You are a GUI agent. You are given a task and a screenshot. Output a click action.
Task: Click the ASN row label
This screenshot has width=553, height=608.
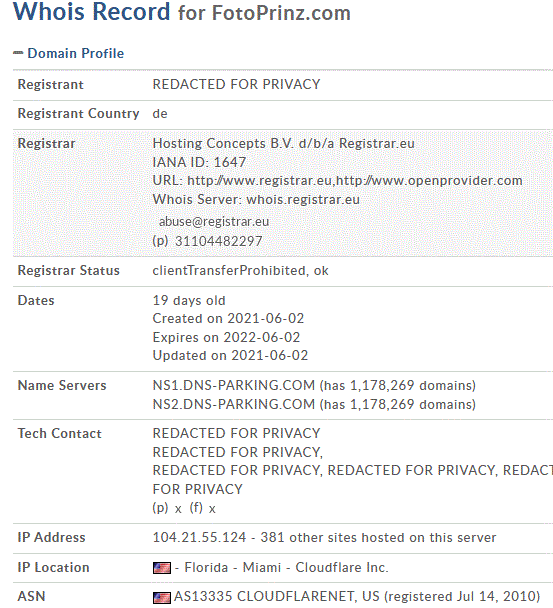(31, 596)
